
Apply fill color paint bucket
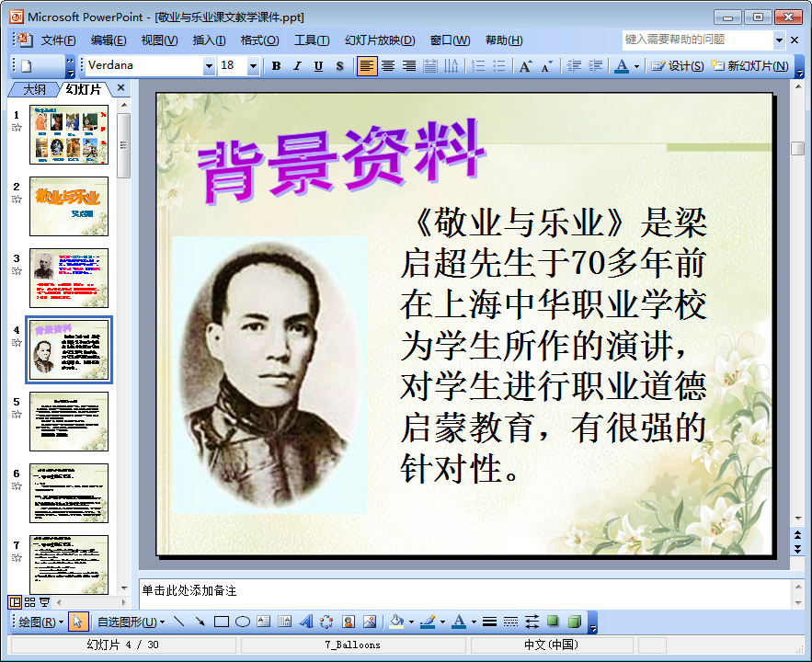pyautogui.click(x=396, y=622)
